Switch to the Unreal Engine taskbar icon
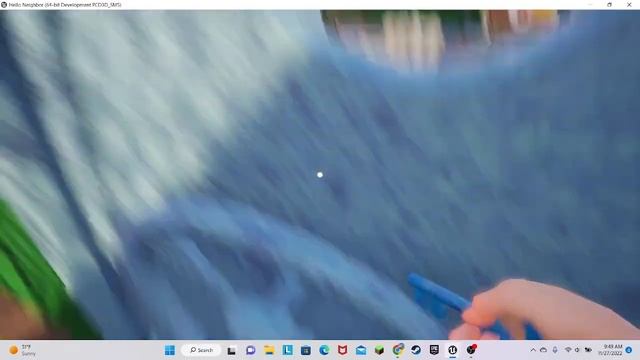 tap(453, 350)
